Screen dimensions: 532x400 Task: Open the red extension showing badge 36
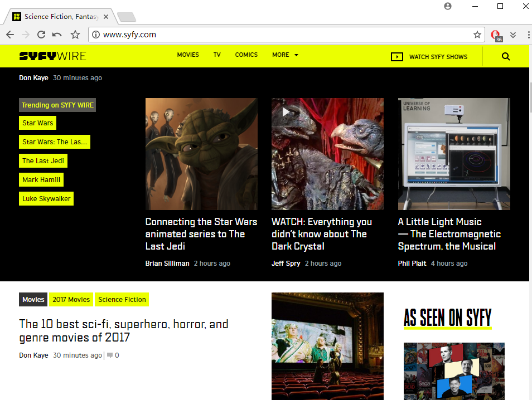click(496, 35)
